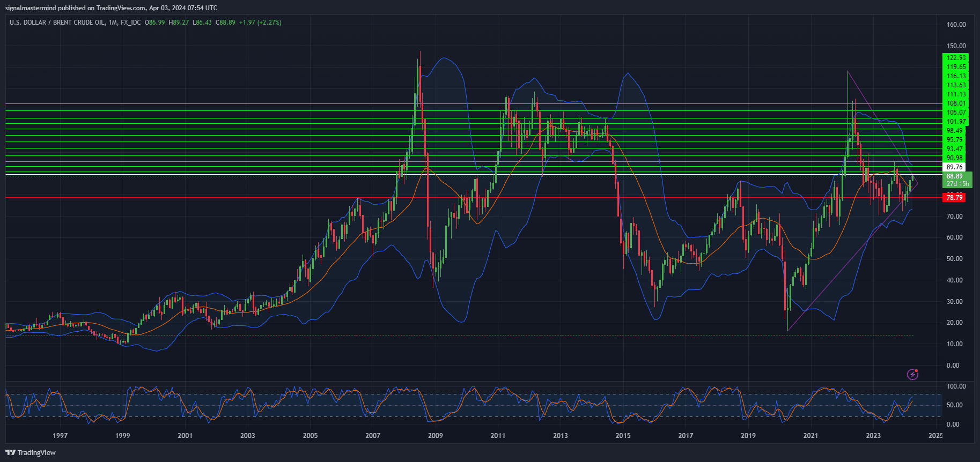Click the 70.00 price axis label

[x=954, y=217]
